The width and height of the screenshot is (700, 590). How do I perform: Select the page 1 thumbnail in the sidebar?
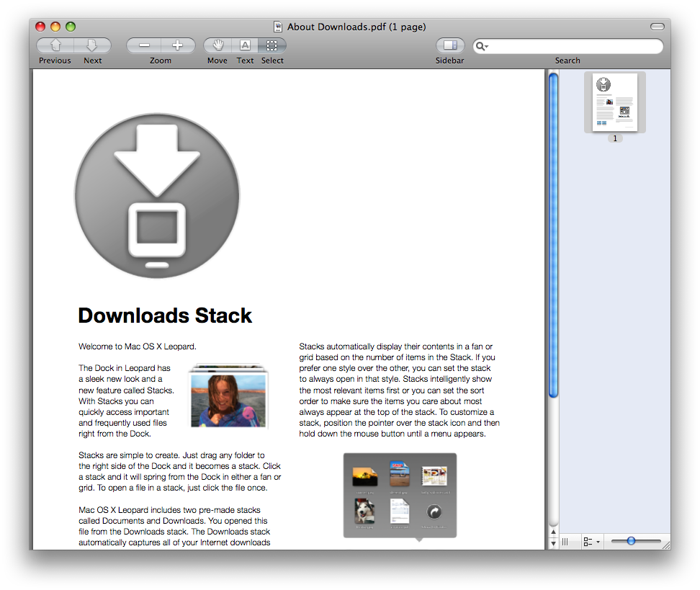pos(615,102)
